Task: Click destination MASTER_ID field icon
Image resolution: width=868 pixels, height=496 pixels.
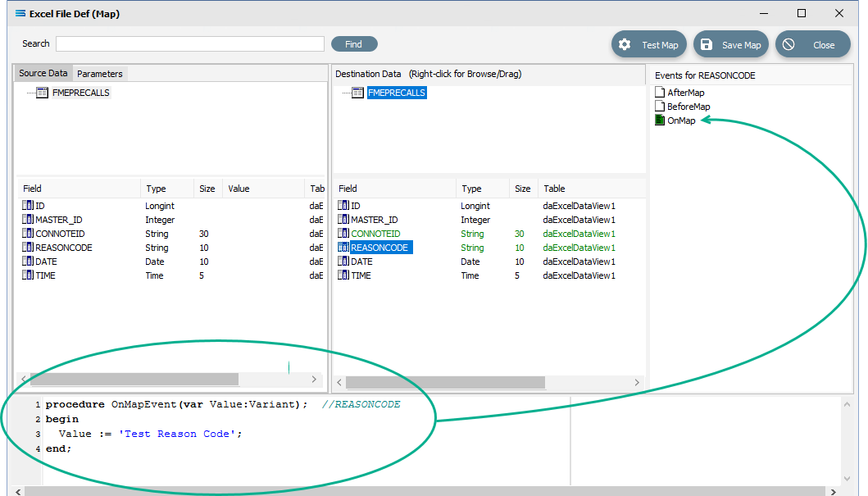Action: [343, 219]
